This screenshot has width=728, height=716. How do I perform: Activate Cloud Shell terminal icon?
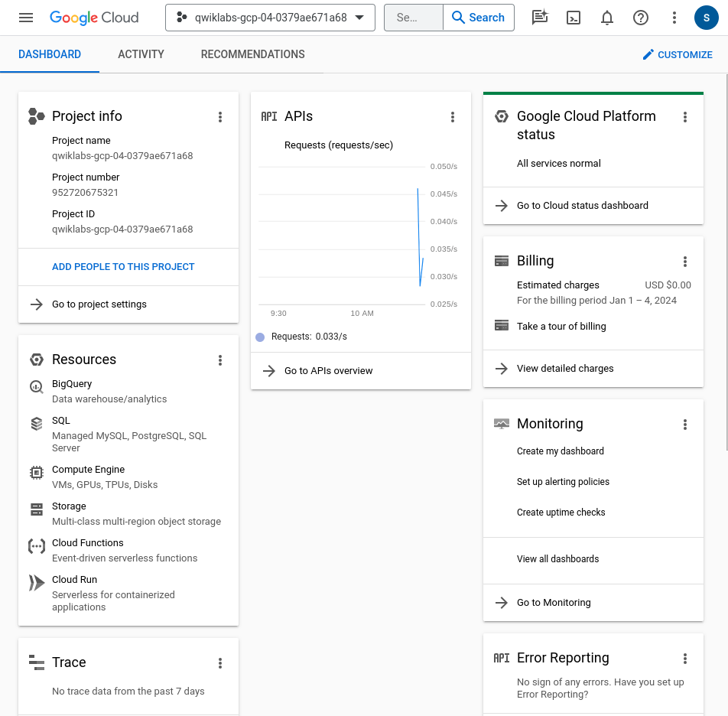574,18
